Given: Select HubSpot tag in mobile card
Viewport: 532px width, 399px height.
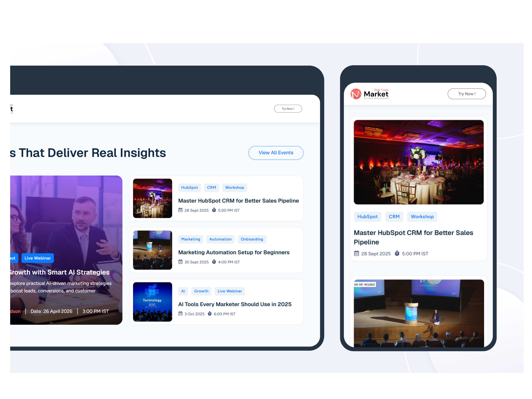Looking at the screenshot, I should (x=367, y=217).
